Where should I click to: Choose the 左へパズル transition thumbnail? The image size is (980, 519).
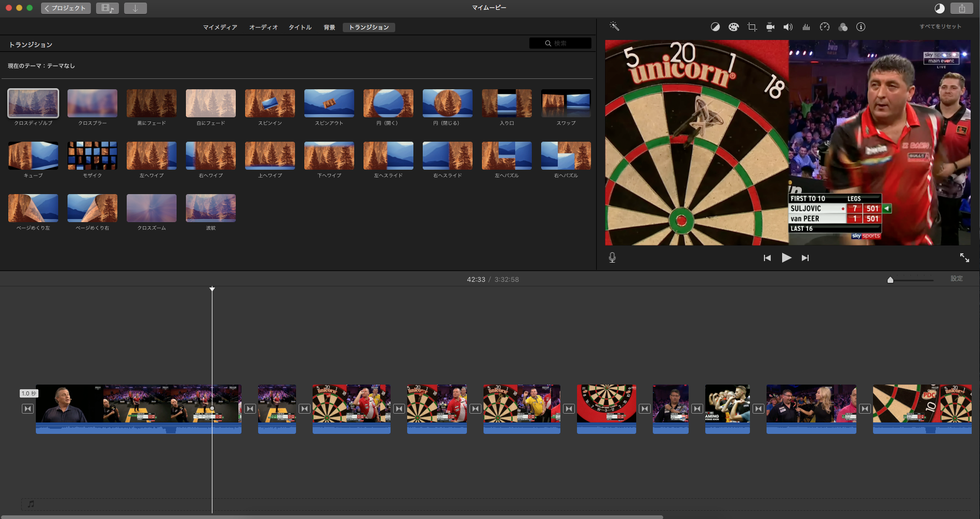click(507, 156)
